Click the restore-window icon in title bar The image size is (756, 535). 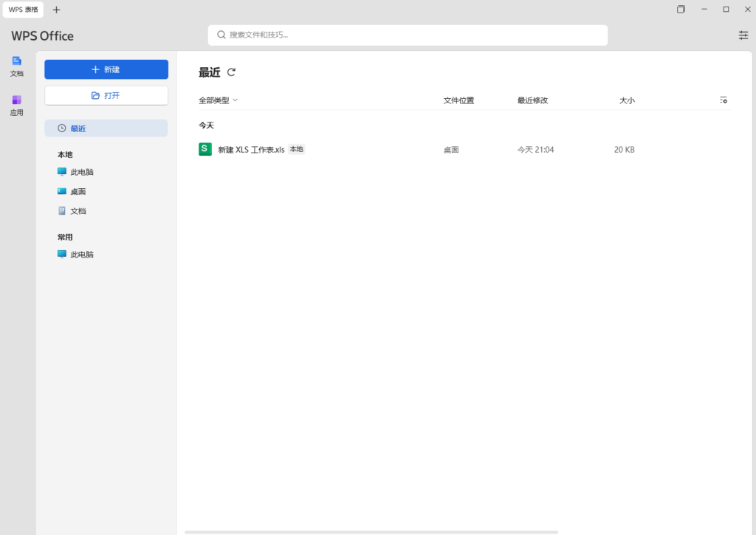[681, 10]
